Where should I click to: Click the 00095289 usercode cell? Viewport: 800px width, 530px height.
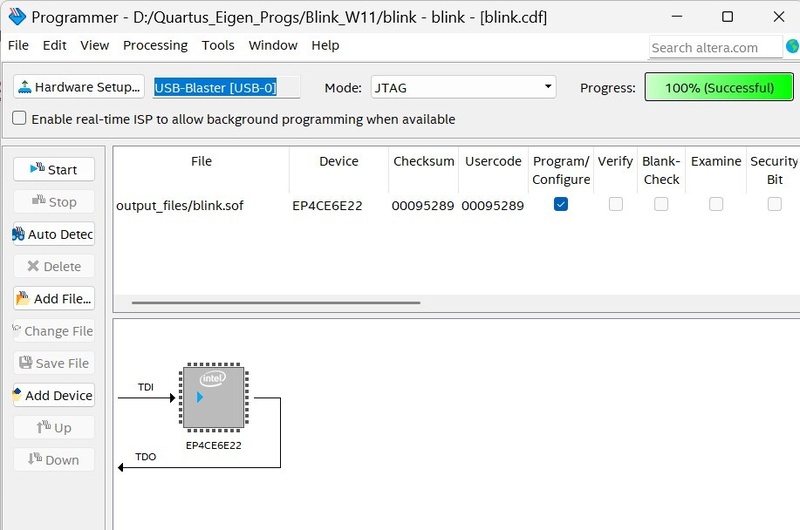(493, 206)
